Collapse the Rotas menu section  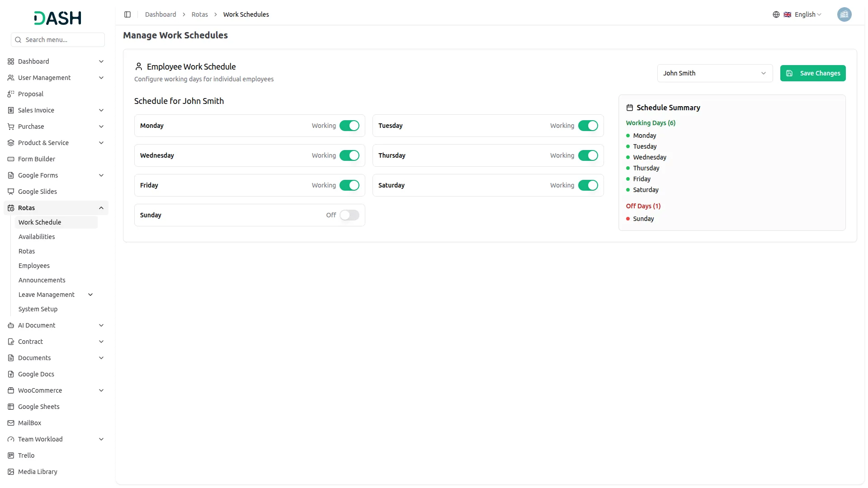click(x=101, y=208)
